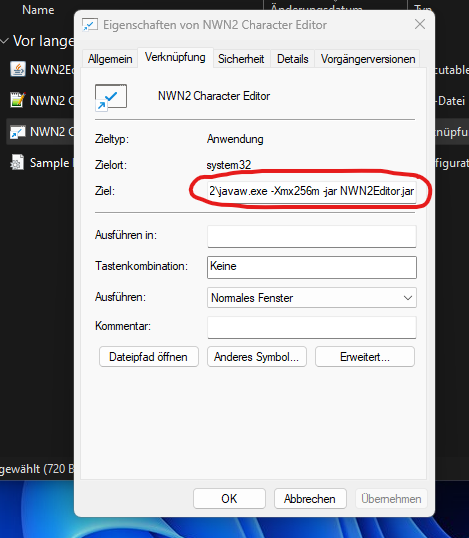Click the Name column header in Explorer

[x=38, y=10]
